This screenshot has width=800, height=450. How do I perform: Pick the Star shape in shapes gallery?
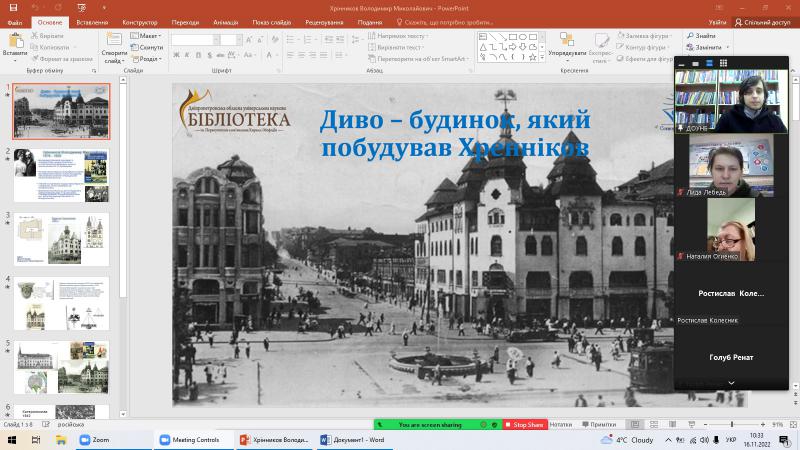coord(533,57)
